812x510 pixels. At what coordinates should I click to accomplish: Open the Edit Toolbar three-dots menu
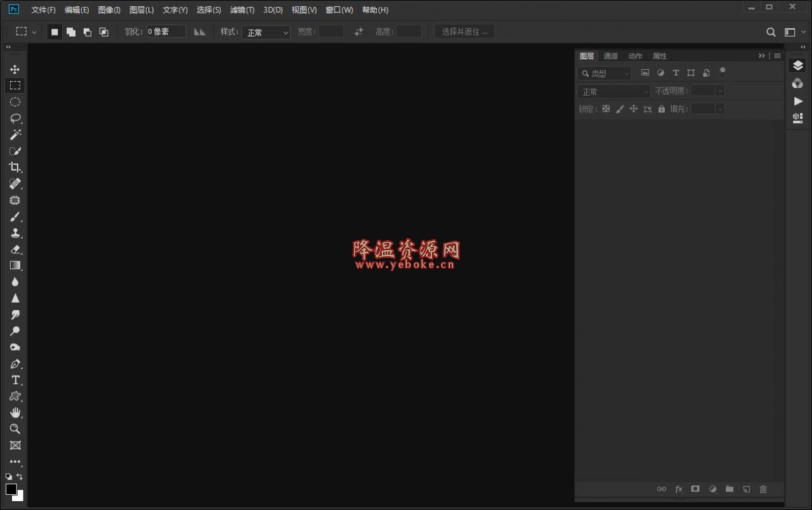(15, 462)
